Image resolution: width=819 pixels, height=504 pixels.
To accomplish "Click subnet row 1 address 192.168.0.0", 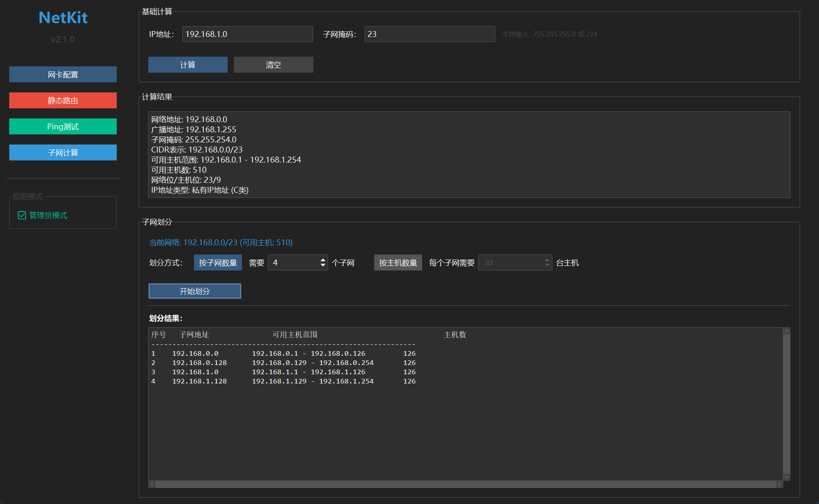I will click(195, 354).
